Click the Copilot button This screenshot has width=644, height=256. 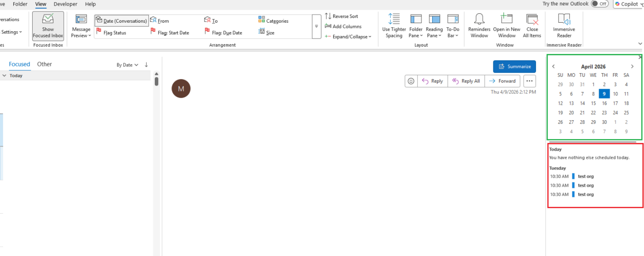[x=629, y=4]
